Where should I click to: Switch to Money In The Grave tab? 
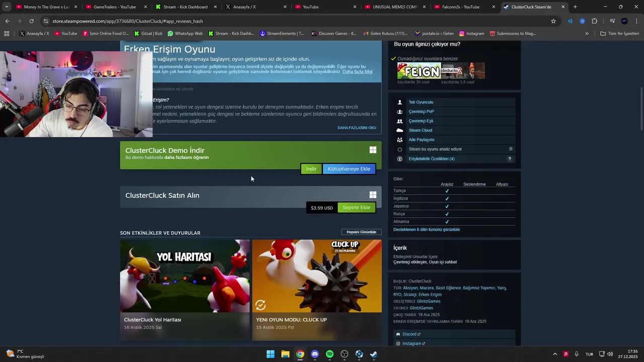(x=45, y=7)
